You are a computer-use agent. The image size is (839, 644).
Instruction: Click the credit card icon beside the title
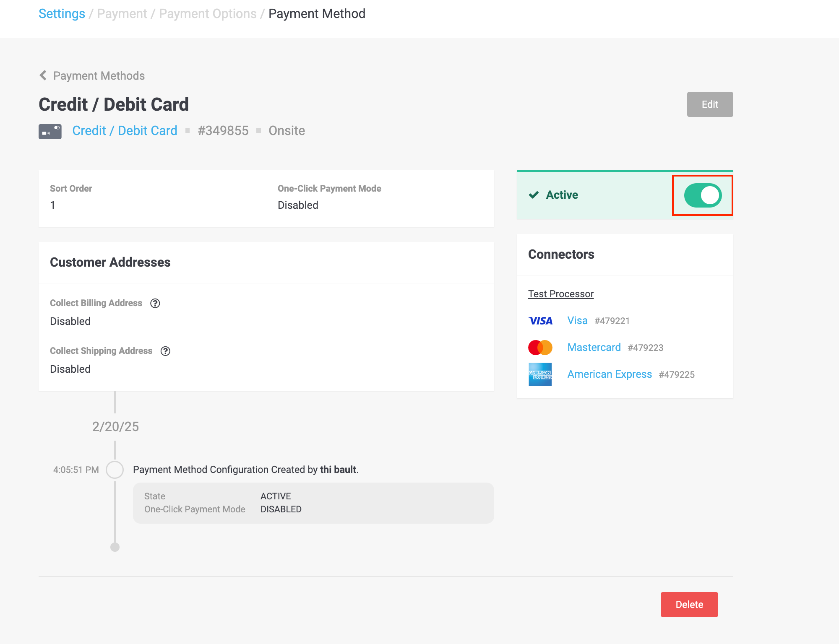(50, 131)
